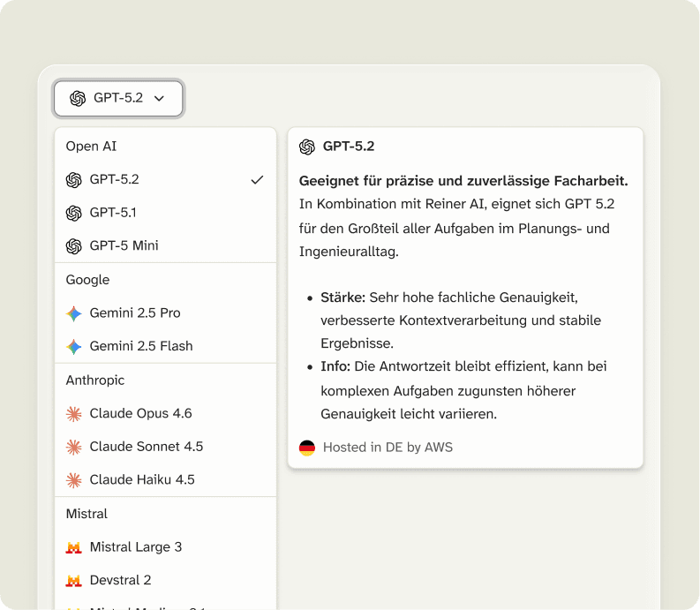Click the OpenAI logo in the GPT-5.2 info card
Screen dimensions: 700x610
pyautogui.click(x=307, y=147)
